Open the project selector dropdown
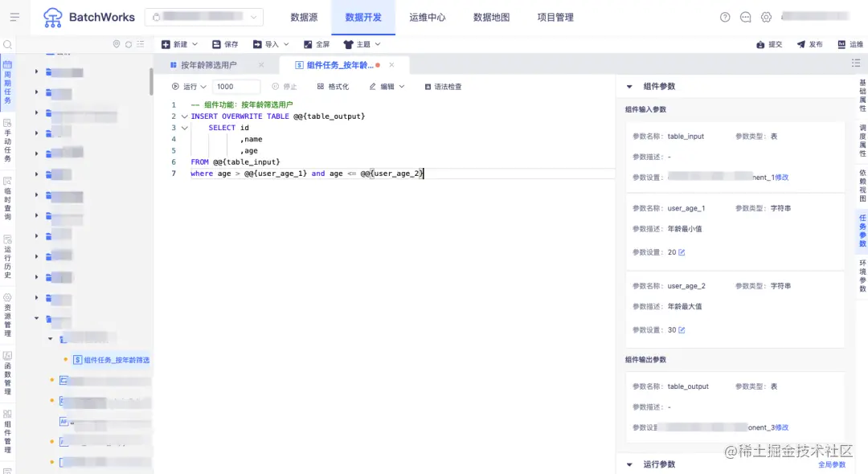 click(203, 17)
